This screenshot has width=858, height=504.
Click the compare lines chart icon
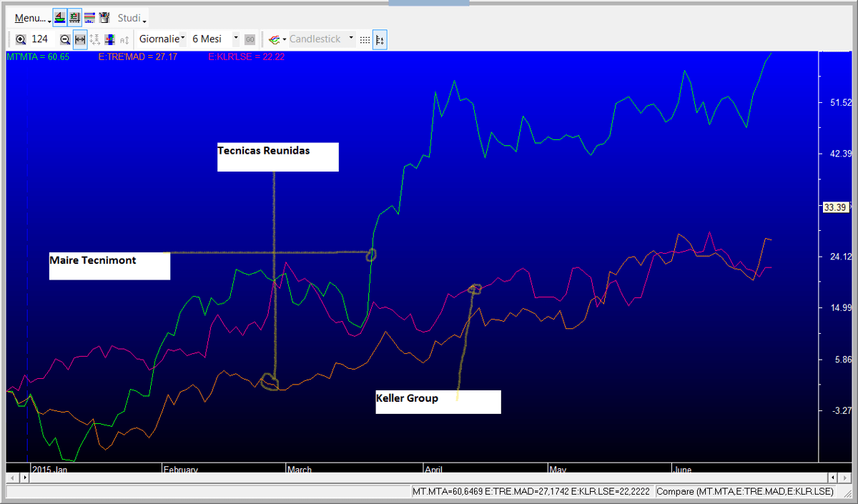(x=274, y=39)
